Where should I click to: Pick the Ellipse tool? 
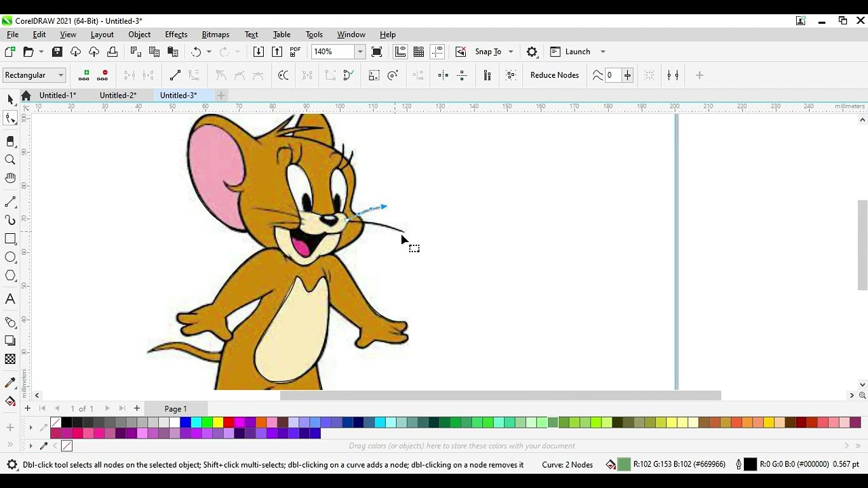coord(10,257)
